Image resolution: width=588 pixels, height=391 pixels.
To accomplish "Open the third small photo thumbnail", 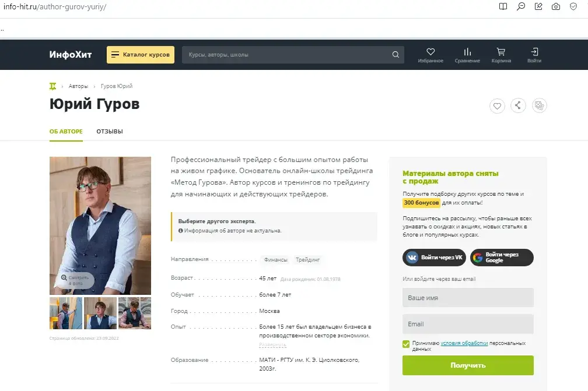I will click(135, 313).
